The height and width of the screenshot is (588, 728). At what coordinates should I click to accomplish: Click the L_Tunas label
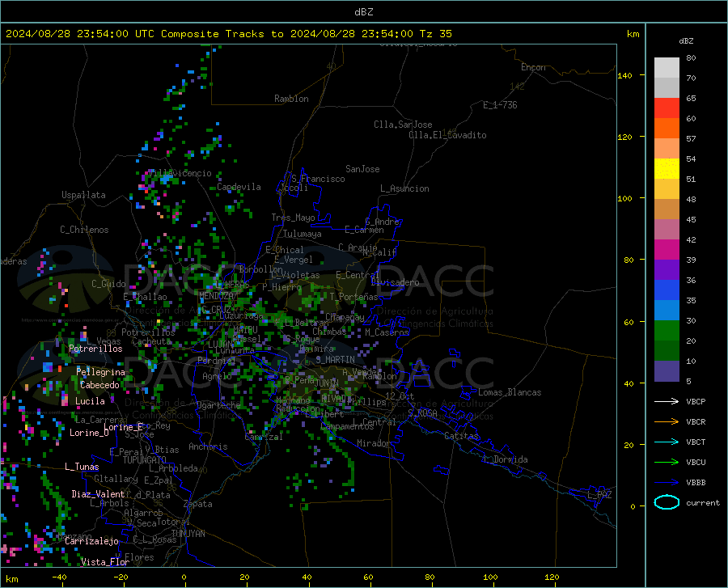tap(82, 467)
